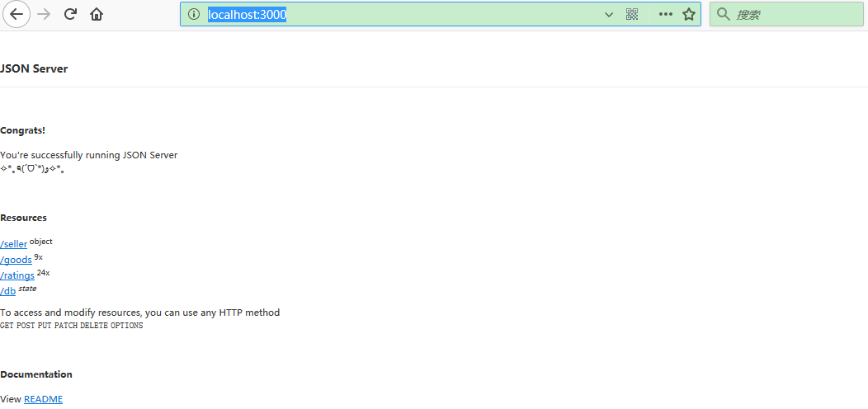Click "You're successfully running JSON Server" text
The width and height of the screenshot is (868, 409).
88,155
